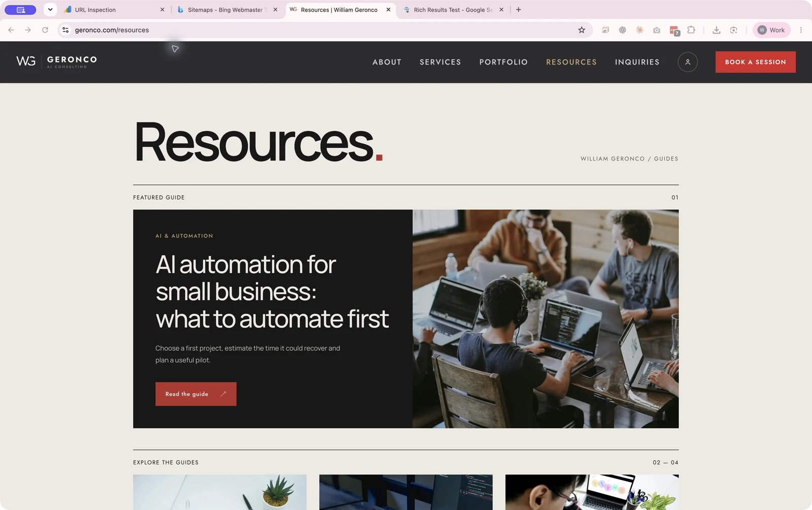Switch to the Rich Results Test tab
The image size is (812, 510).
click(x=453, y=10)
